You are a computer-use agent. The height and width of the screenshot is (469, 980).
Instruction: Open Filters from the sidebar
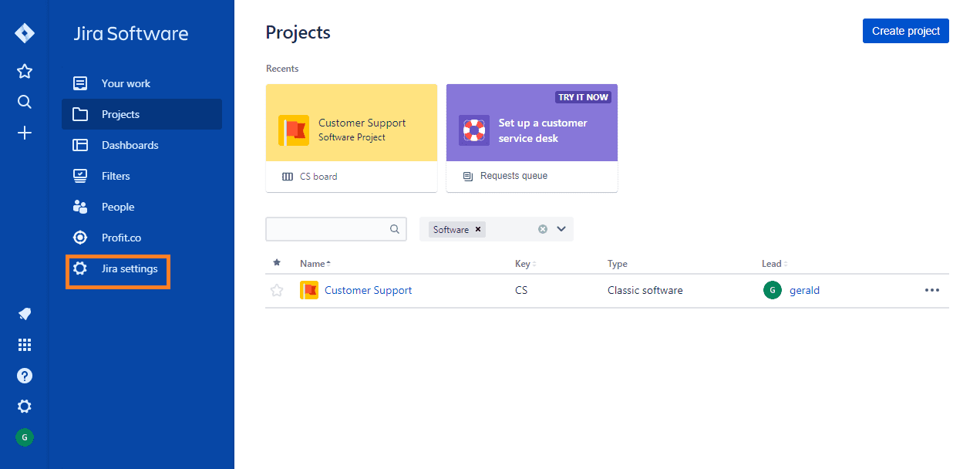142,176
